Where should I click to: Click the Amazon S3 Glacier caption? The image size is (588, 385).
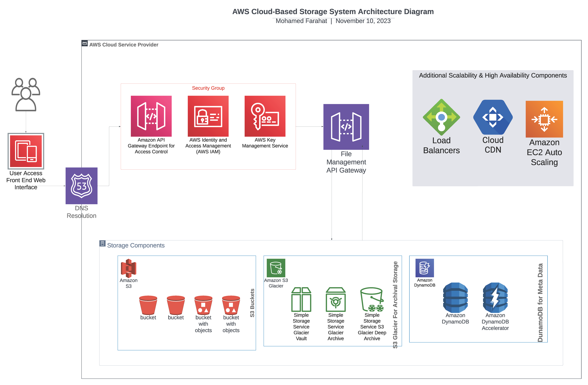pos(276,283)
